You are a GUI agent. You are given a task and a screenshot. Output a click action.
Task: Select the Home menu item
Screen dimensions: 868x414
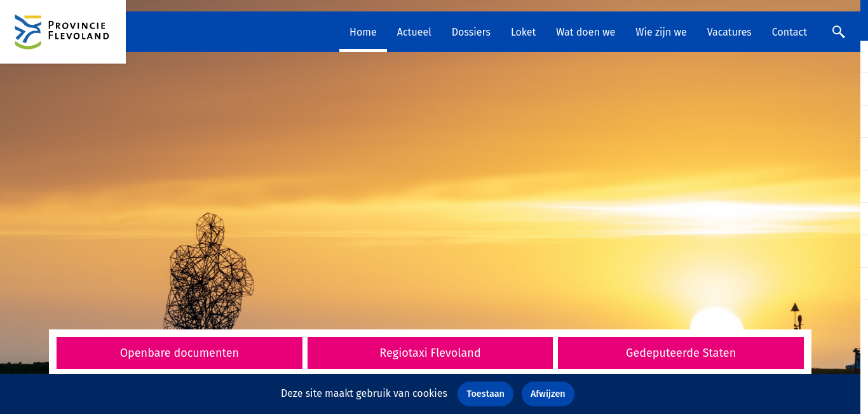coord(363,32)
